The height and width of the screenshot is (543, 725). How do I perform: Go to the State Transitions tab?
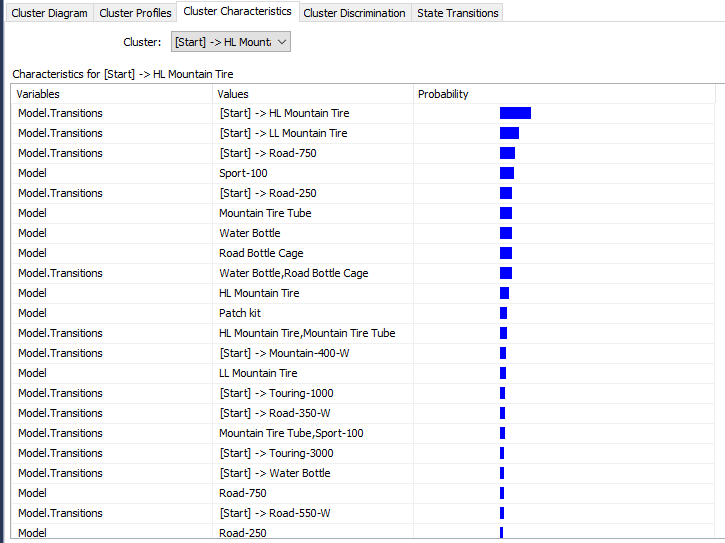[x=458, y=13]
